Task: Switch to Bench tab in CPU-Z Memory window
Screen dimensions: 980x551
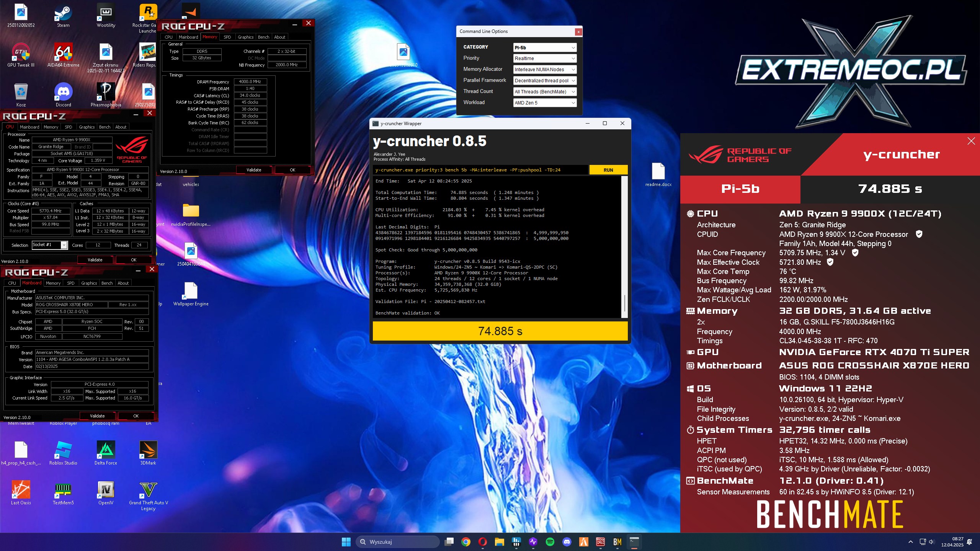Action: click(x=263, y=37)
